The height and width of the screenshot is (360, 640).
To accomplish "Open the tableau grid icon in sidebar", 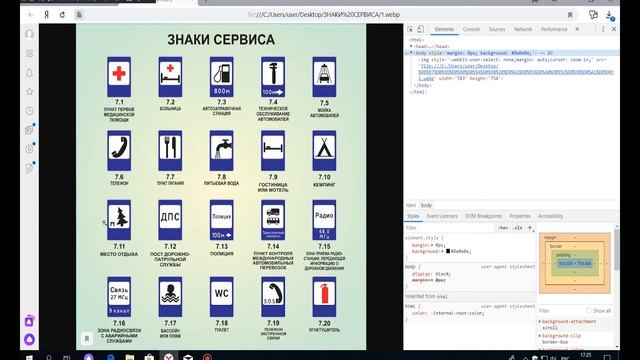I will click(x=29, y=53).
